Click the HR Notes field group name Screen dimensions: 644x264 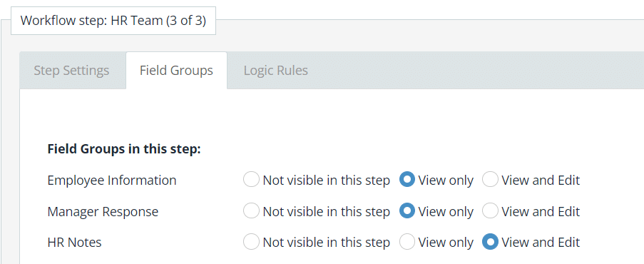coord(74,242)
